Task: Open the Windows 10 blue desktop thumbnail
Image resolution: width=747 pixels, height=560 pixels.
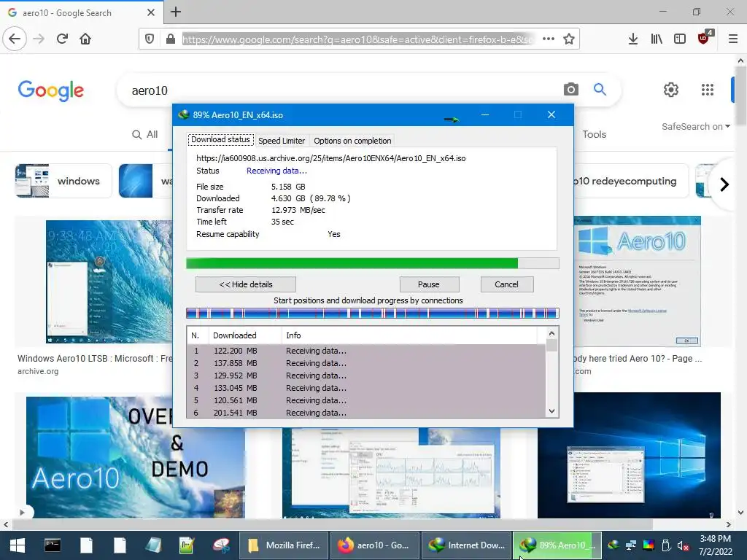Action: coord(629,455)
